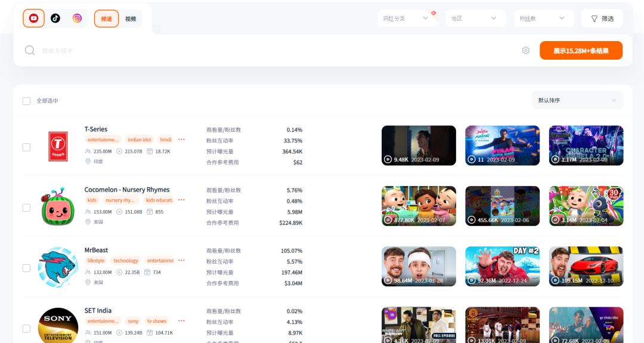The height and width of the screenshot is (343, 644).
Task: Open the 网红分类 dropdown
Action: pyautogui.click(x=407, y=18)
